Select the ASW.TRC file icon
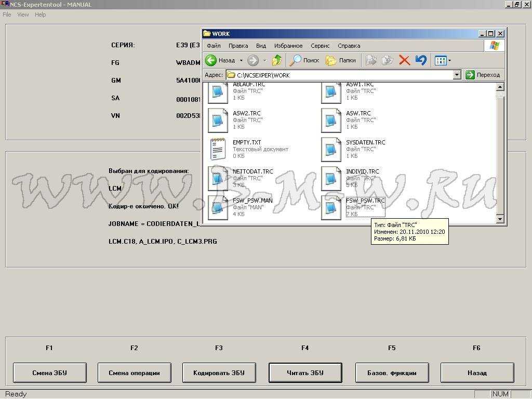 (x=331, y=121)
